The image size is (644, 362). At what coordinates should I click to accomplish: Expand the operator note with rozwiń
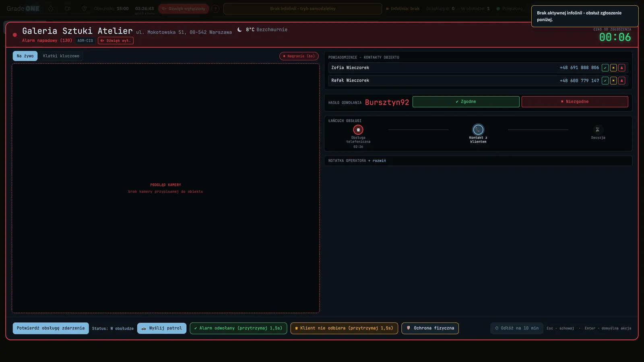click(379, 161)
